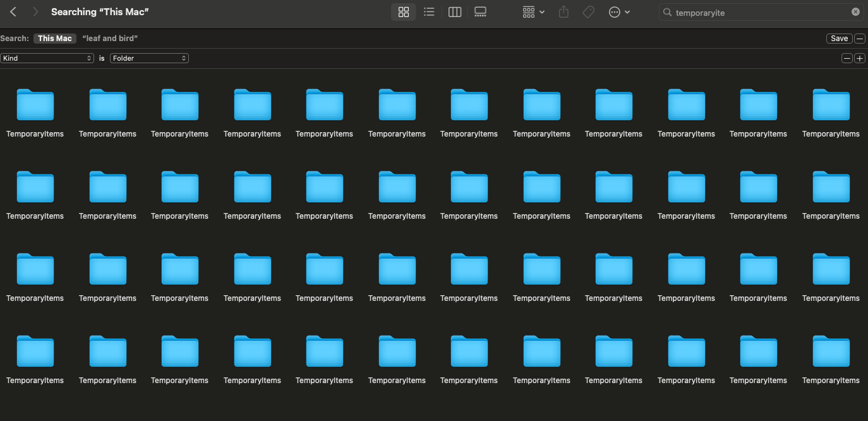Open the Folder kind dropdown
868x421 pixels.
pos(149,58)
